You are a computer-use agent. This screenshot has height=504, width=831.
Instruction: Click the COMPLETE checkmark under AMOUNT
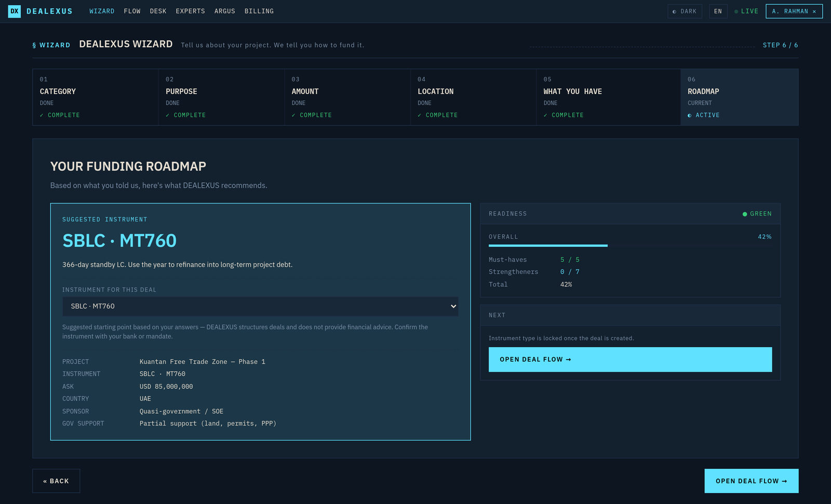coord(312,115)
